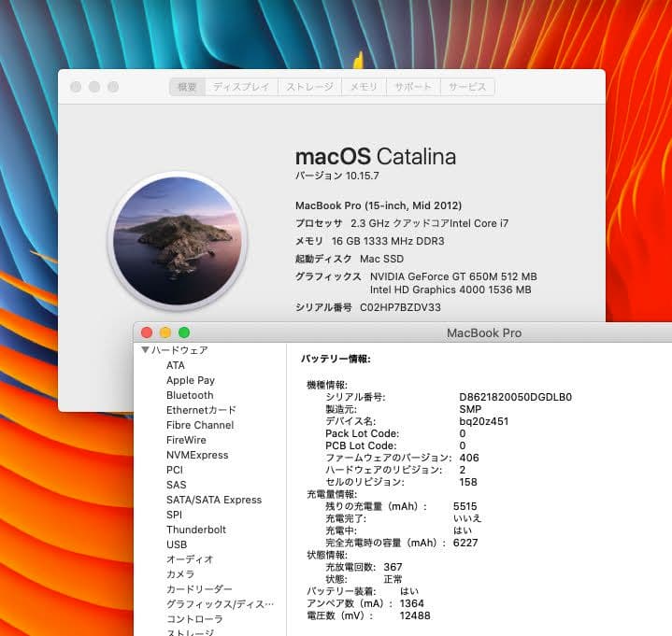The width and height of the screenshot is (672, 636).
Task: Select SATA/SATA Express in the sidebar
Action: (x=214, y=500)
